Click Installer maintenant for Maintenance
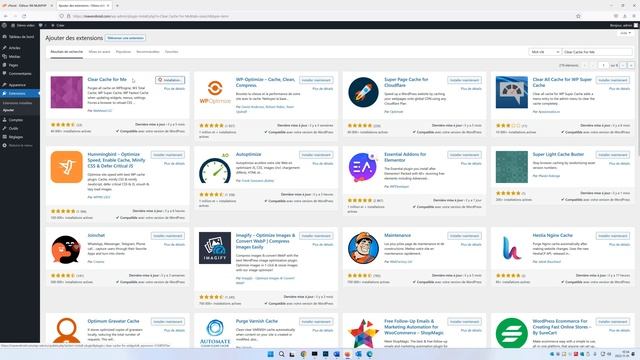Image resolution: width=640 pixels, height=360 pixels. click(x=464, y=236)
